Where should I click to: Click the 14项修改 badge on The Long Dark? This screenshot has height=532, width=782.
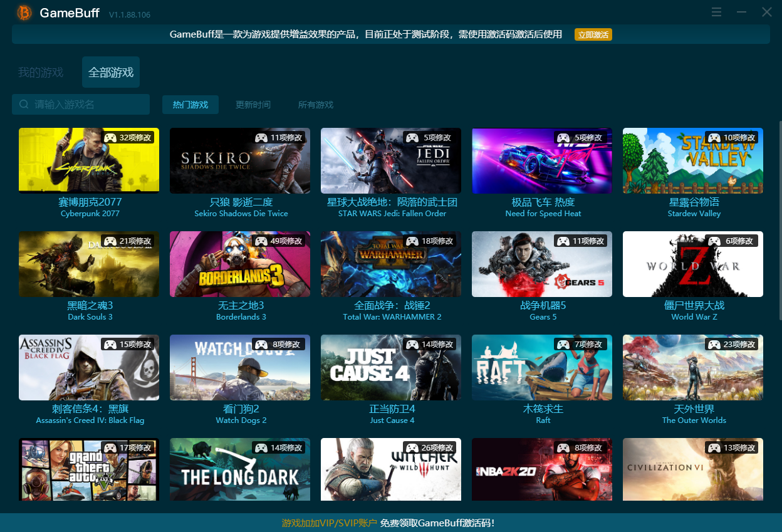coord(279,447)
